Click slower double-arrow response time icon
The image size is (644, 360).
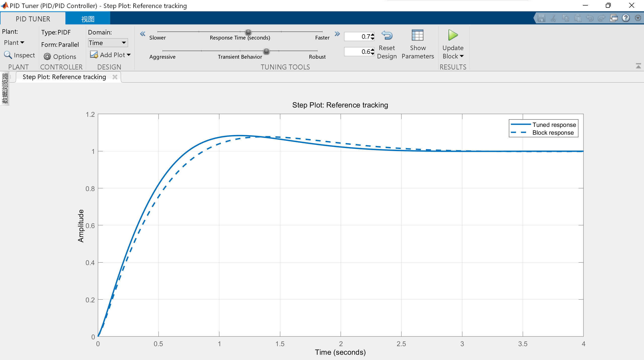143,34
